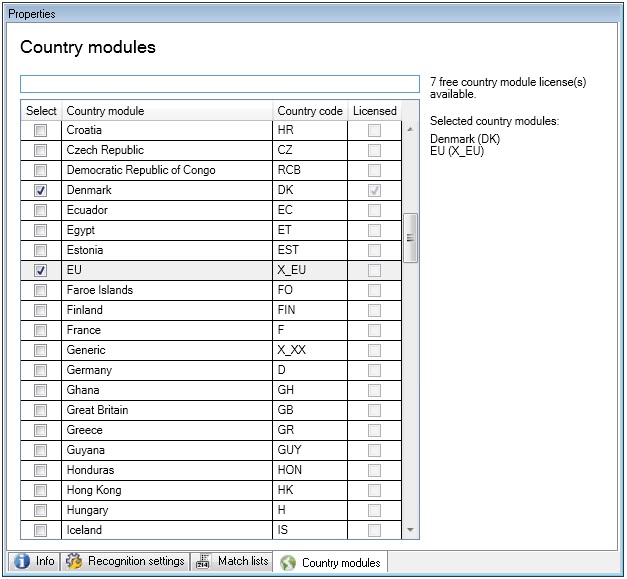Click the Info tab icon
This screenshot has height=579, width=627.
(x=22, y=562)
